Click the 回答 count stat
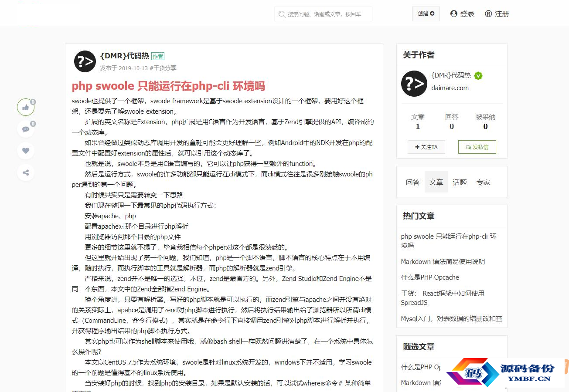This screenshot has width=569, height=392. (452, 122)
